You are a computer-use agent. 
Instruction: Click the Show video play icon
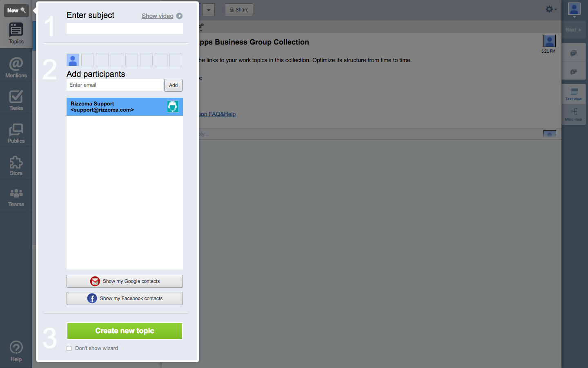point(179,16)
